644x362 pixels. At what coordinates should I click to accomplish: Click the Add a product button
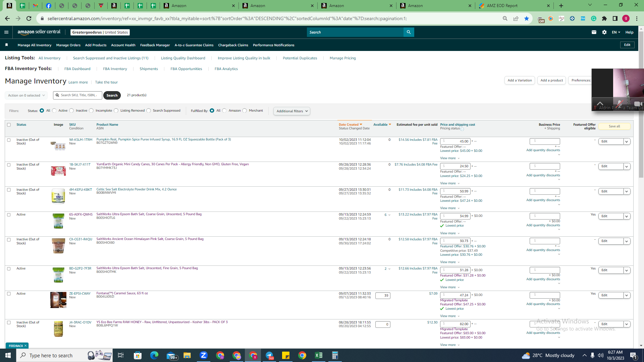click(552, 80)
